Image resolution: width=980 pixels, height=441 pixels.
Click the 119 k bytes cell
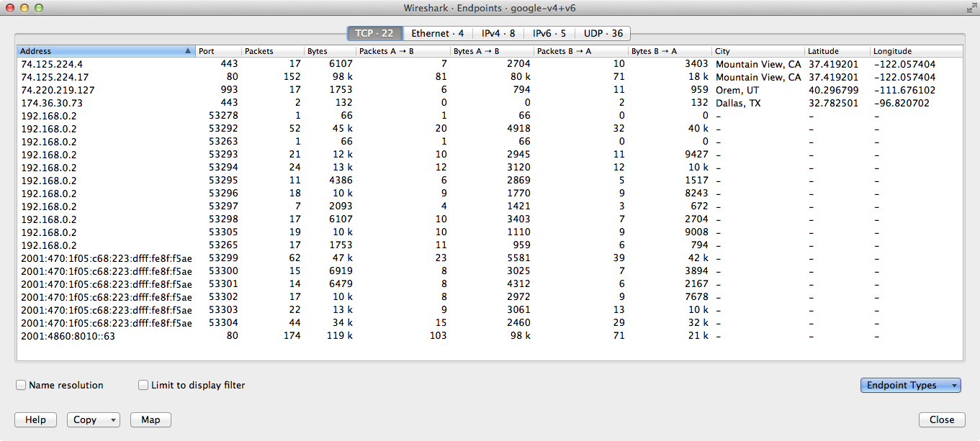click(x=340, y=335)
